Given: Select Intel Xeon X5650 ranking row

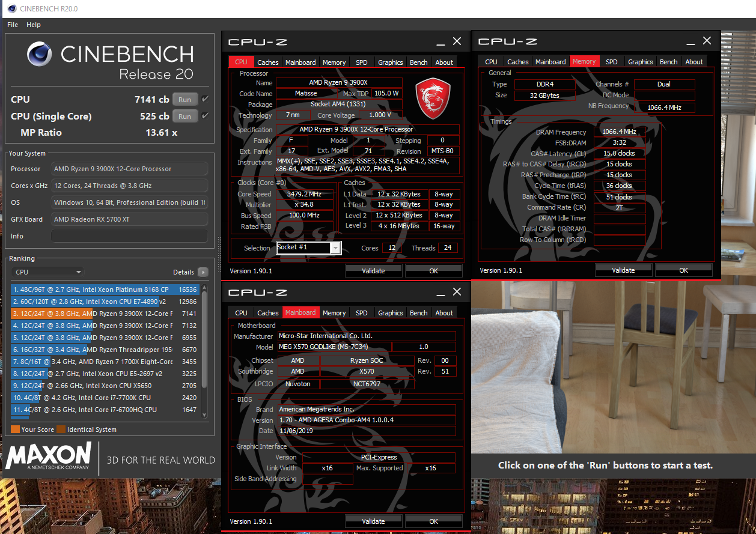Looking at the screenshot, I should [105, 386].
